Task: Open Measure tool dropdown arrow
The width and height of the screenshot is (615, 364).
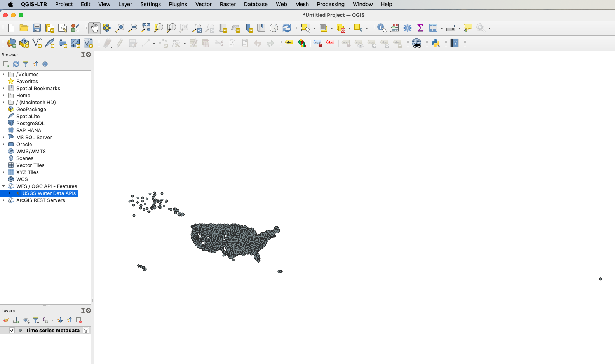Action: coord(459,28)
